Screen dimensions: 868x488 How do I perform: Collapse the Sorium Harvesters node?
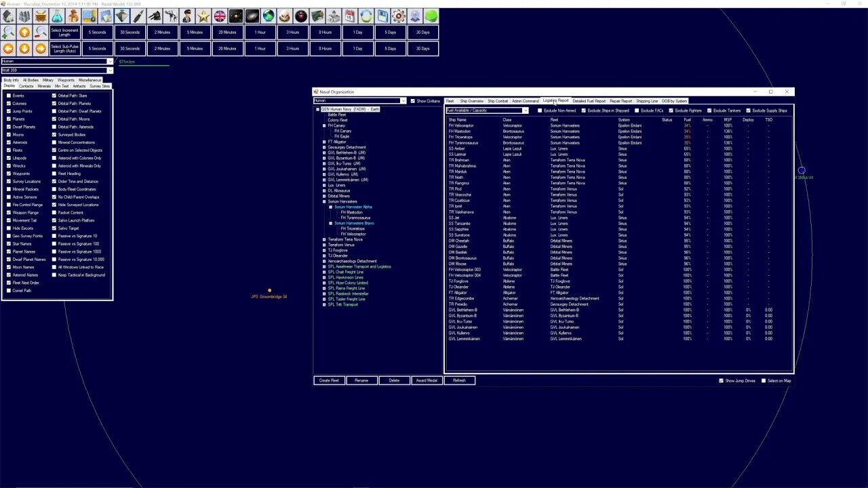click(x=324, y=201)
